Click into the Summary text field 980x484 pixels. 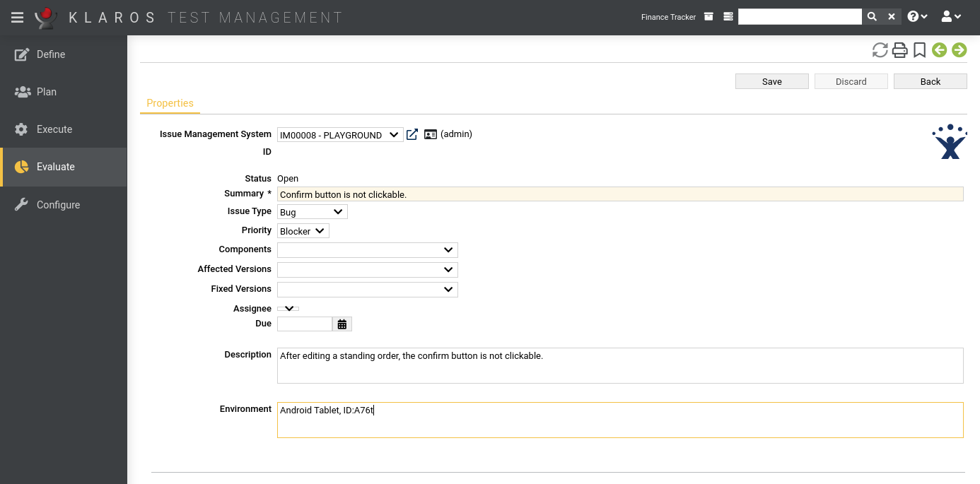[x=619, y=194]
